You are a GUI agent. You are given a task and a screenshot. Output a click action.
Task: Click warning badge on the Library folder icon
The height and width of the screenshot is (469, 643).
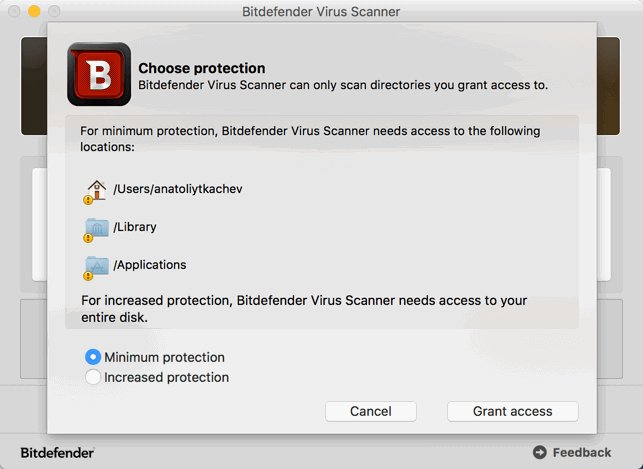(88, 237)
